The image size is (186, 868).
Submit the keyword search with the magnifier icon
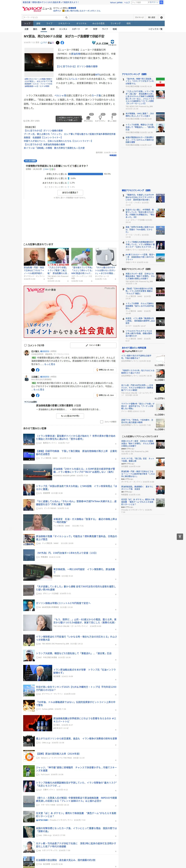click(x=66, y=18)
